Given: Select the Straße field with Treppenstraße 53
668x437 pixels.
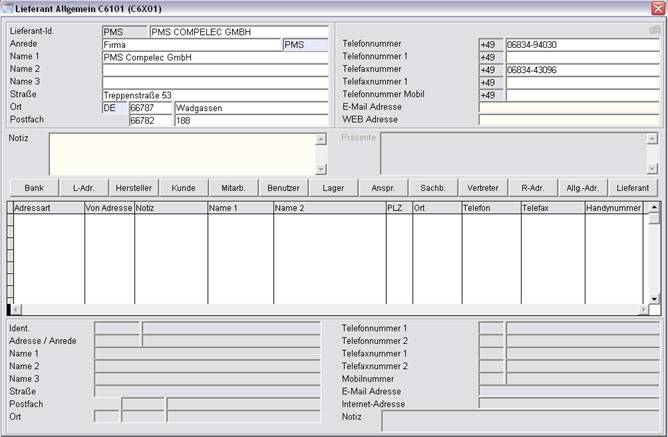Looking at the screenshot, I should coord(214,95).
